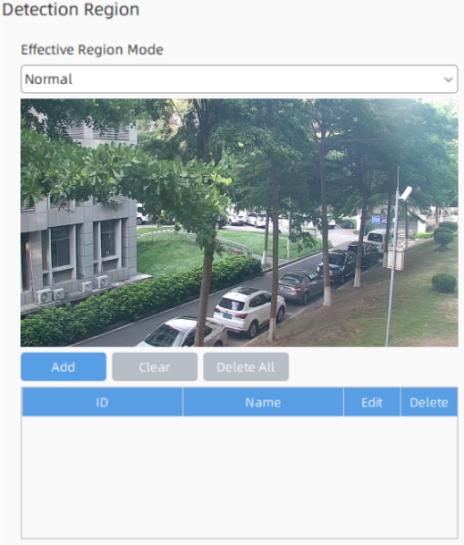
Task: Click the Detection Region heading
Action: pyautogui.click(x=71, y=9)
